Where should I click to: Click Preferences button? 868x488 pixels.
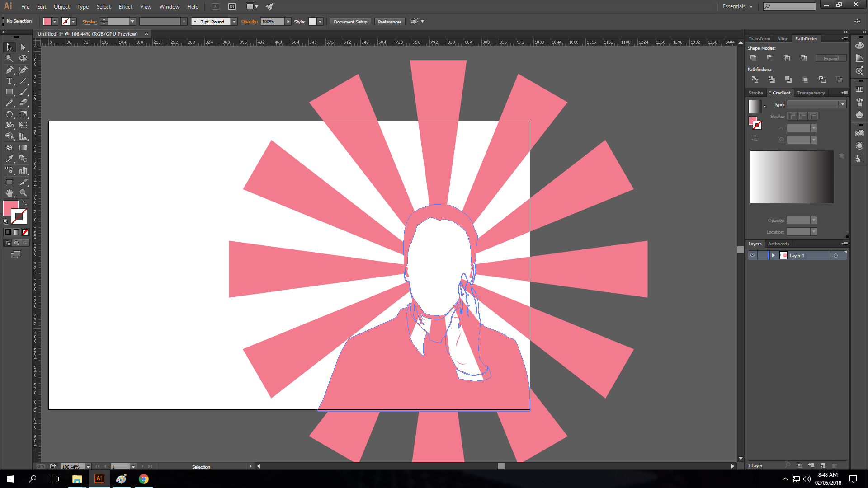pos(390,22)
